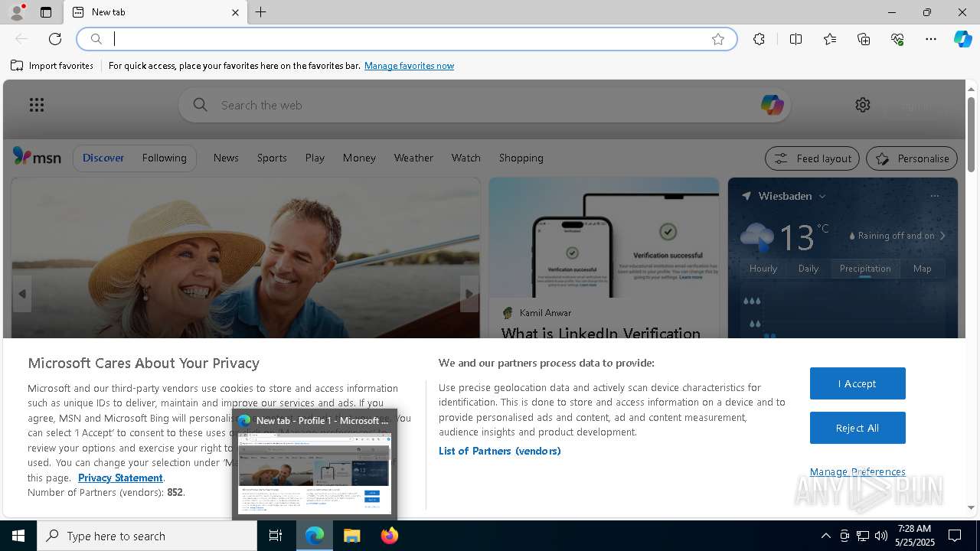980x551 pixels.
Task: Open the Windows Start menu
Action: click(x=18, y=536)
